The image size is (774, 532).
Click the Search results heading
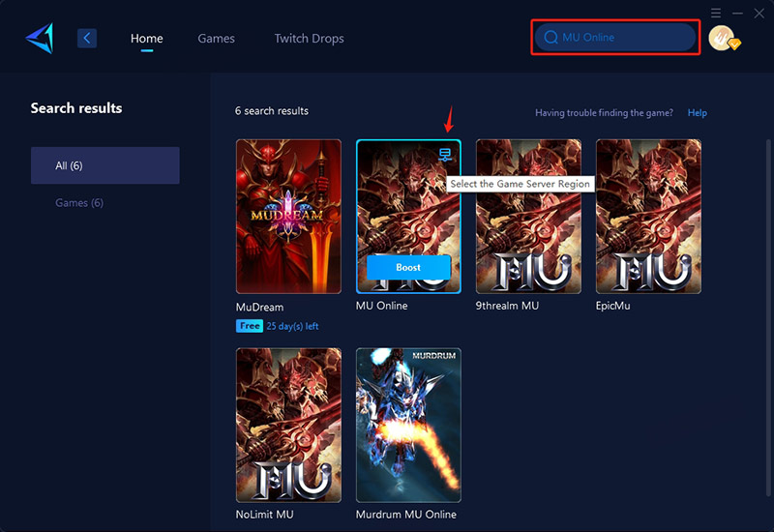coord(76,108)
